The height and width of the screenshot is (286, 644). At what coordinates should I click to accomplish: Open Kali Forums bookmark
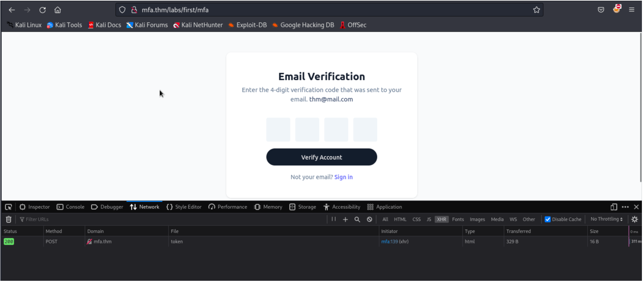pos(147,25)
